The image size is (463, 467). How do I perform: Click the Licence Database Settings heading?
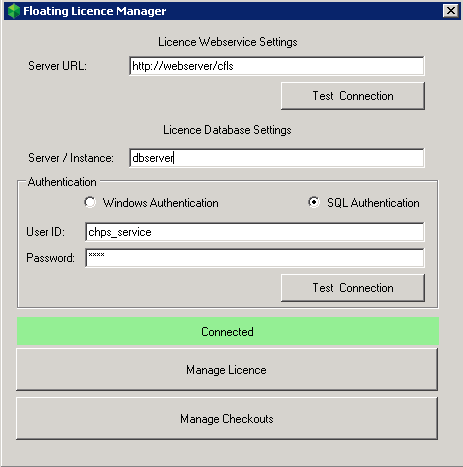pyautogui.click(x=227, y=130)
